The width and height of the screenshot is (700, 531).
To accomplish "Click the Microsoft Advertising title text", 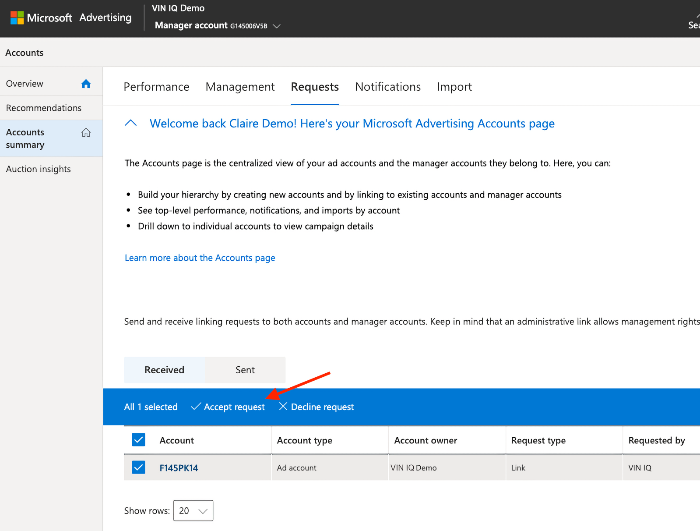I will (79, 18).
